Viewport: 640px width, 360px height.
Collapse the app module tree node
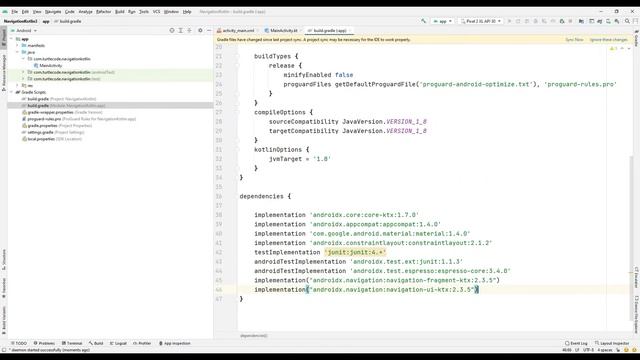[x=12, y=39]
